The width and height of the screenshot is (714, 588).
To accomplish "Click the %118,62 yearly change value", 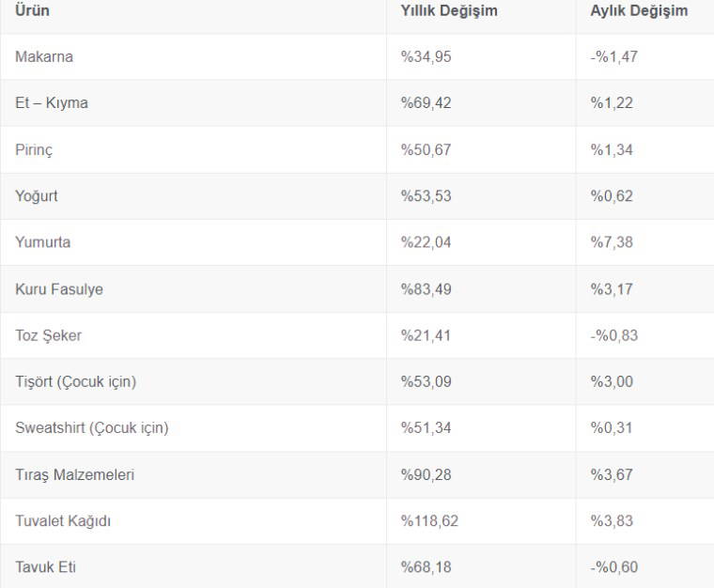I will (430, 520).
